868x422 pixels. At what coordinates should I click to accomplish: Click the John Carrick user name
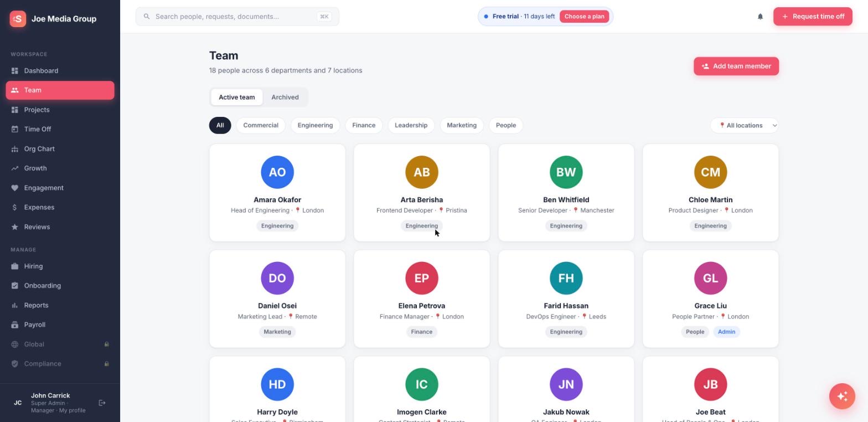50,396
